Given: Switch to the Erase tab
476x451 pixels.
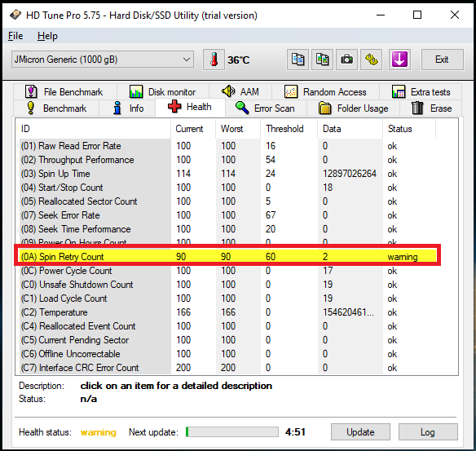Looking at the screenshot, I should click(431, 108).
